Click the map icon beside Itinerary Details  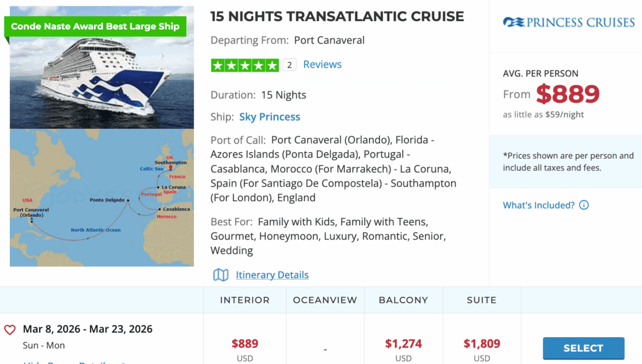point(221,275)
